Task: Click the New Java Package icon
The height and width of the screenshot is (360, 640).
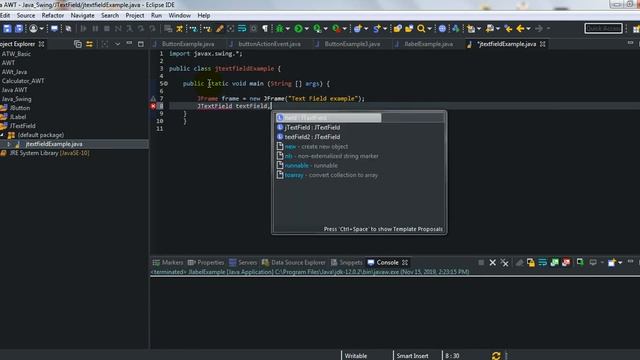Action: pyautogui.click(x=358, y=28)
